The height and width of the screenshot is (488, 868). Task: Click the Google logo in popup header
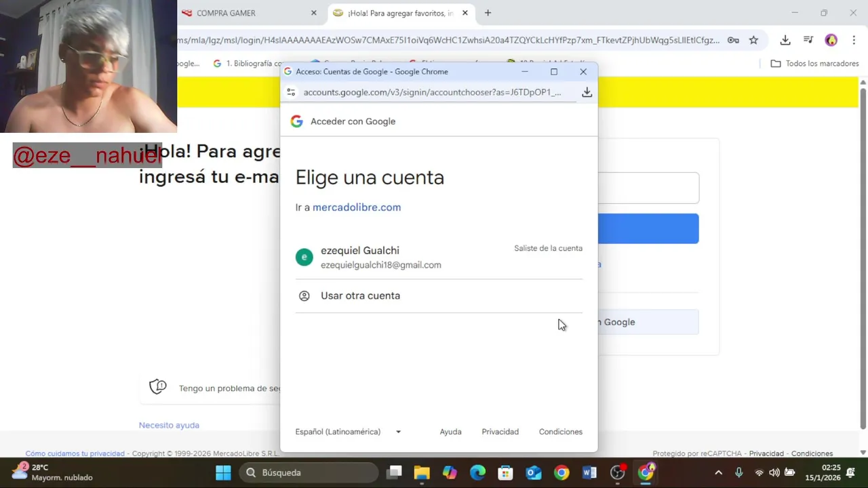click(x=296, y=121)
